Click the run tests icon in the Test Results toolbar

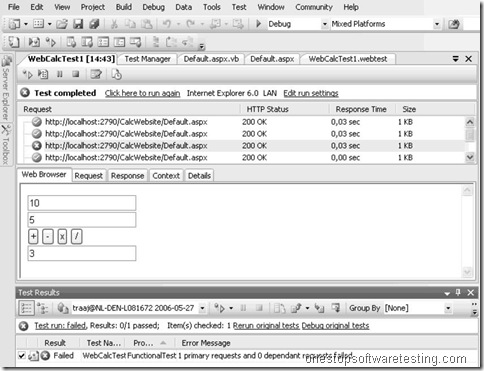point(219,308)
